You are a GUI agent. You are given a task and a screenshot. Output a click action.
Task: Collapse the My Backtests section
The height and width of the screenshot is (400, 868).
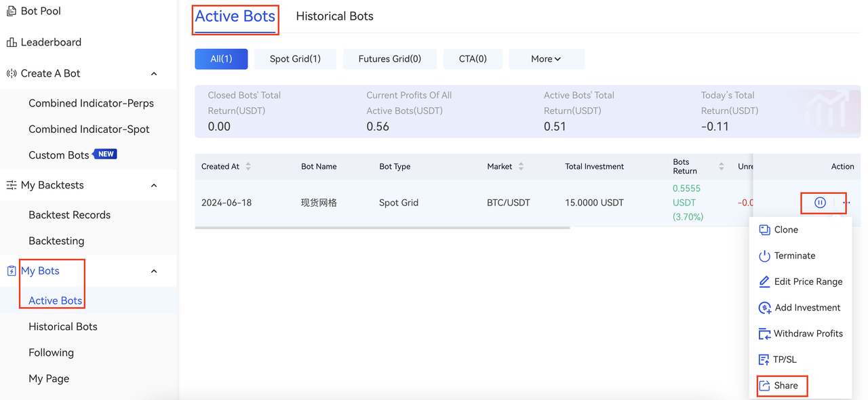click(154, 185)
